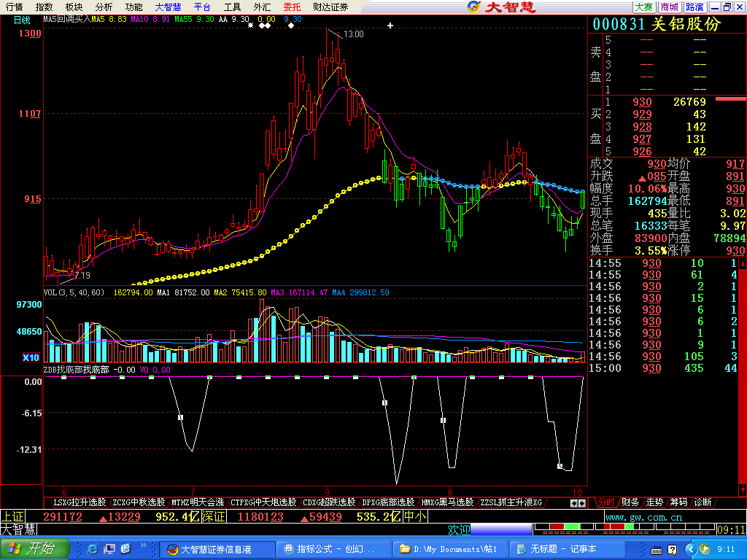
Task: Switch to the 分时 tab
Action: [x=606, y=502]
